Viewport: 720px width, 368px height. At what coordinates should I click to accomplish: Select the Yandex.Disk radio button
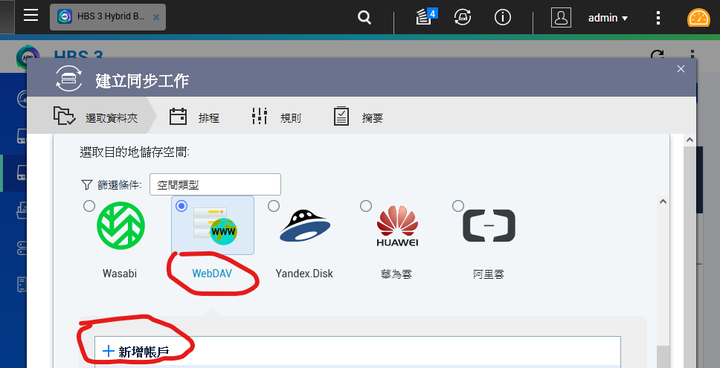pos(274,206)
